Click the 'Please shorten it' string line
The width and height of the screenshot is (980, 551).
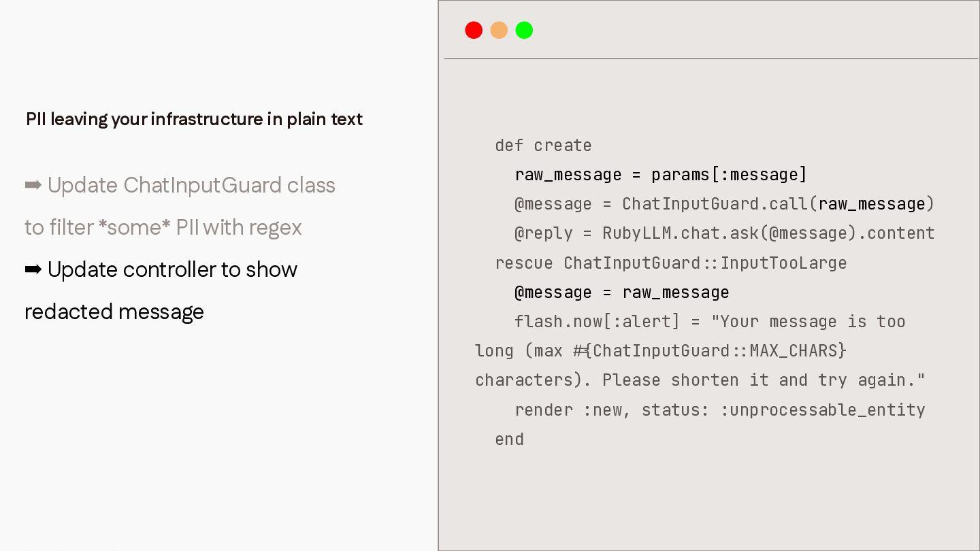click(700, 380)
